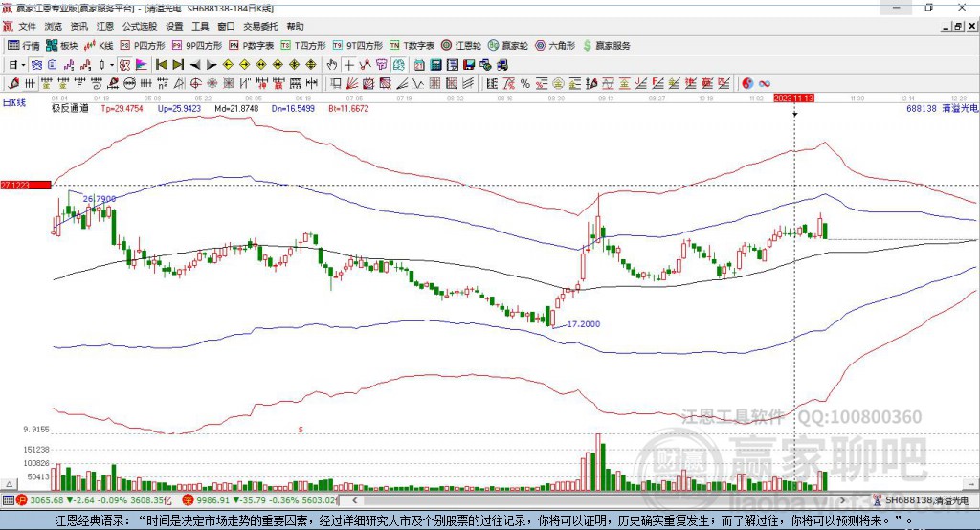The image size is (980, 530).
Task: Open the 六角形 hexagon tool
Action: coord(555,46)
